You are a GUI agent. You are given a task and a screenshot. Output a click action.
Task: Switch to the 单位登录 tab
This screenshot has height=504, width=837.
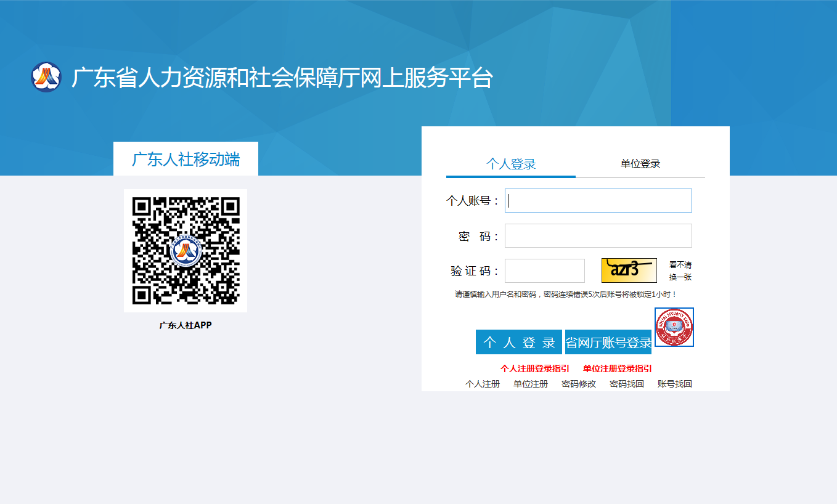tap(640, 164)
